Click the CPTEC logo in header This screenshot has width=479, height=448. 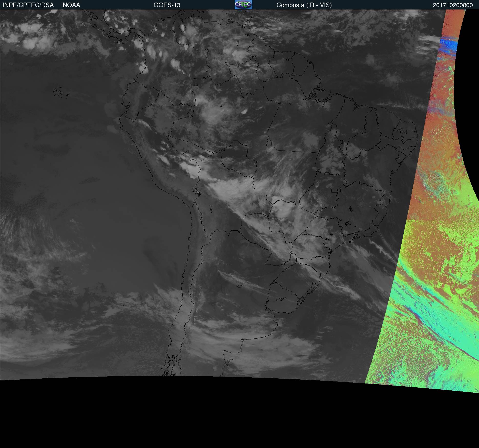tap(243, 5)
